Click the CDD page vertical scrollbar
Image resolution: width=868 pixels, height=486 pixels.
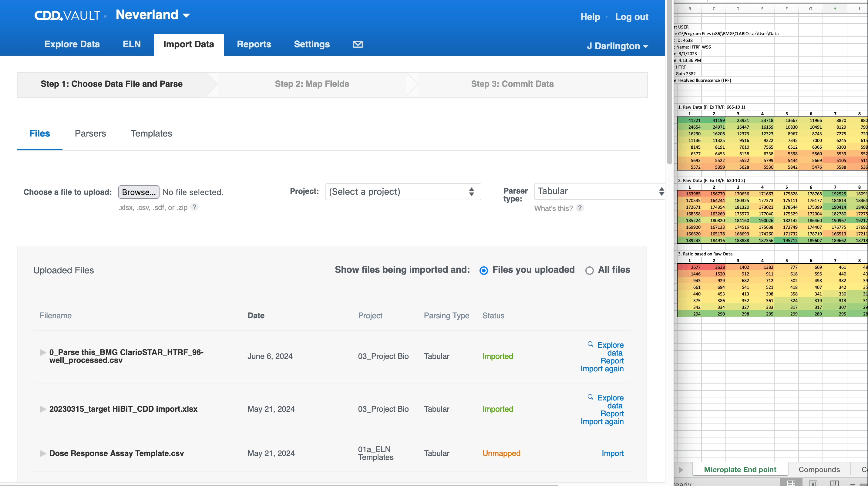669,82
